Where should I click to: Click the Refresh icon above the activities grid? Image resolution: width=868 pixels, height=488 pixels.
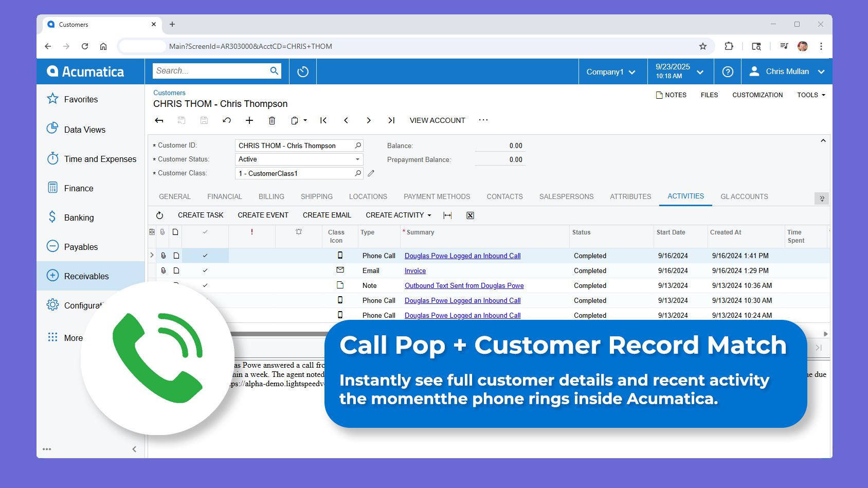(160, 215)
